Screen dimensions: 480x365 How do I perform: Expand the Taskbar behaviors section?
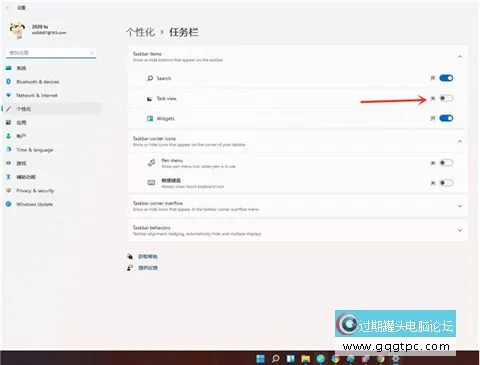(460, 230)
